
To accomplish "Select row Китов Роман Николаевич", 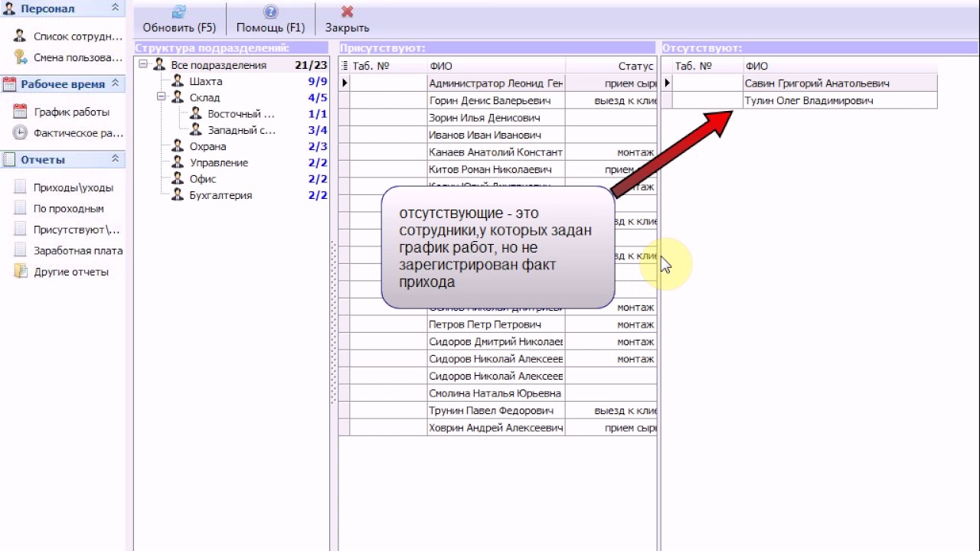I will coord(498,169).
